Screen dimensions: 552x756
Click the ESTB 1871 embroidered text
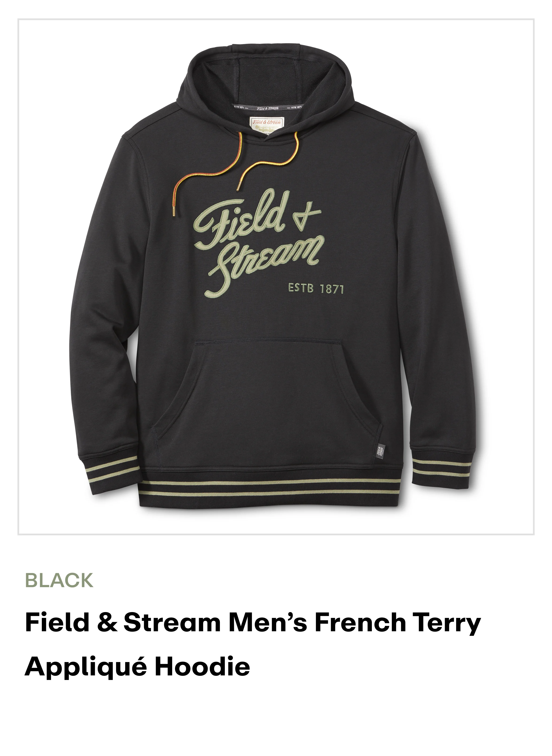(316, 289)
